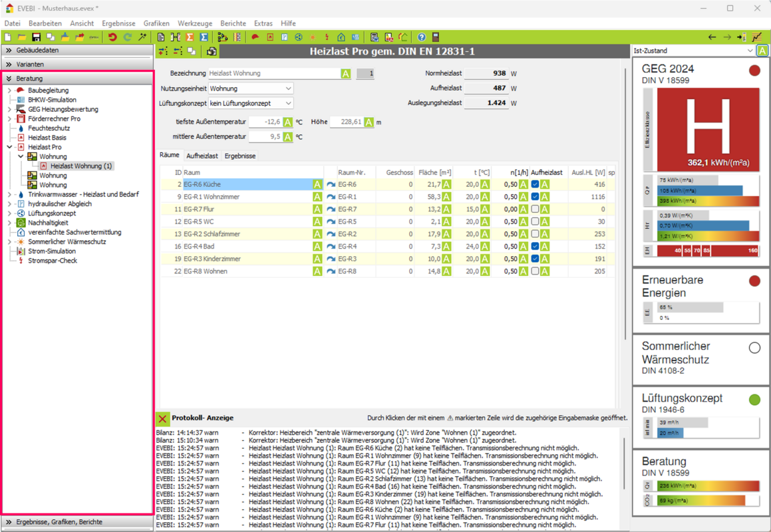Click the green A icon beside Bezeichnung field

pyautogui.click(x=345, y=74)
